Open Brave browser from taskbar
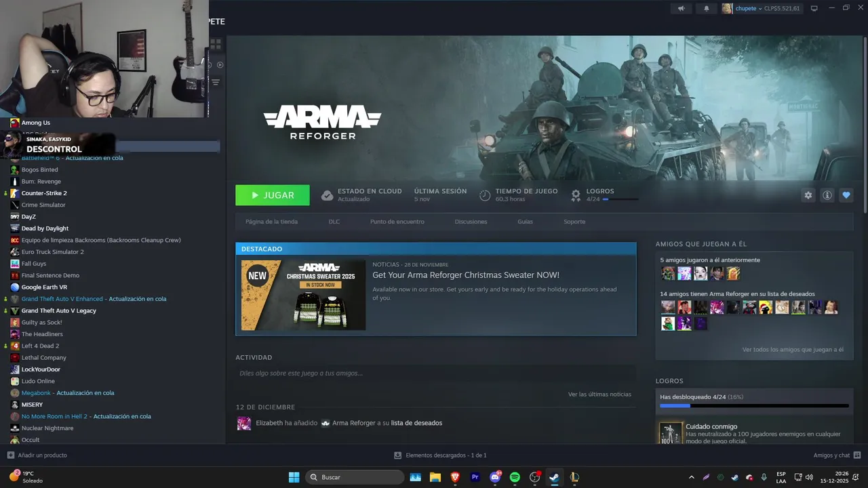Screen dimensions: 868x488 click(455, 477)
